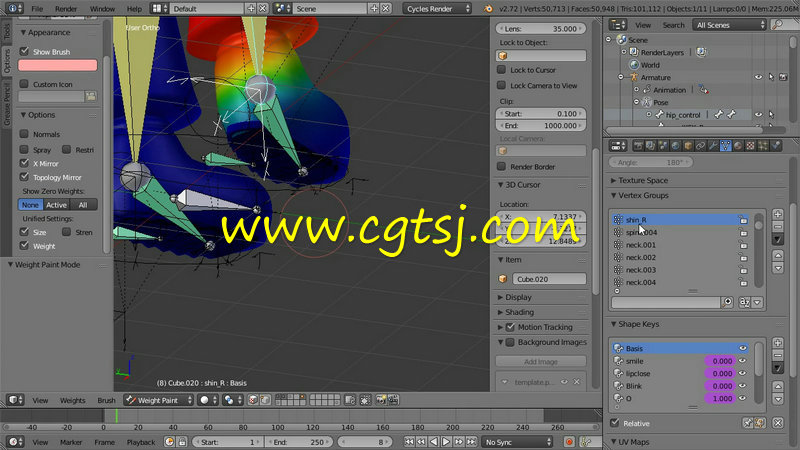The height and width of the screenshot is (450, 800).
Task: Open Weight Paint mode dropdown
Action: tap(159, 400)
